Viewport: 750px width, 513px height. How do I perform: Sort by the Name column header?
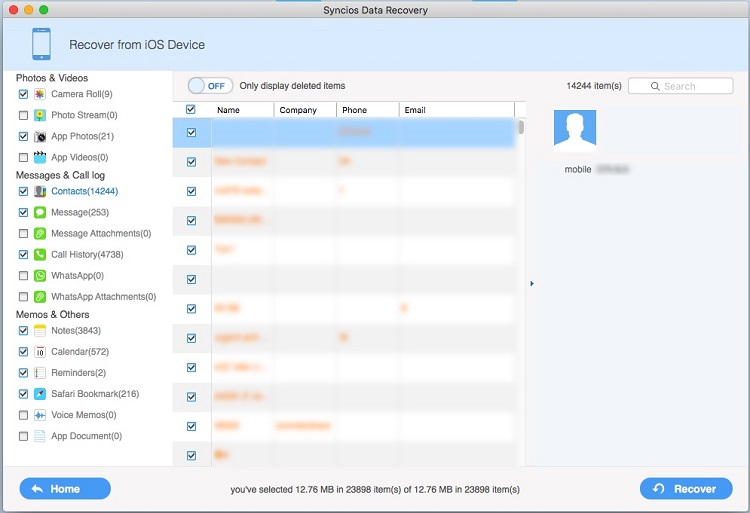[x=243, y=110]
